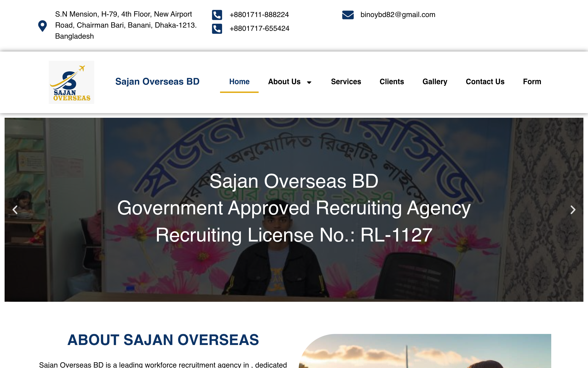
Task: Click 'Recruiting License No.: RL-1127' text
Action: (294, 235)
